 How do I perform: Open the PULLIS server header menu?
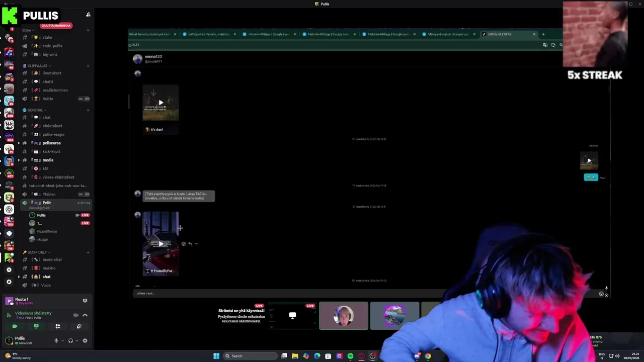[40, 15]
